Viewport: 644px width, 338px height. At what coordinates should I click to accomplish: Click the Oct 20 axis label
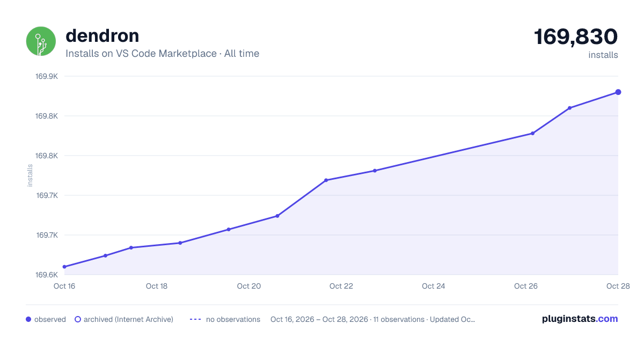249,286
